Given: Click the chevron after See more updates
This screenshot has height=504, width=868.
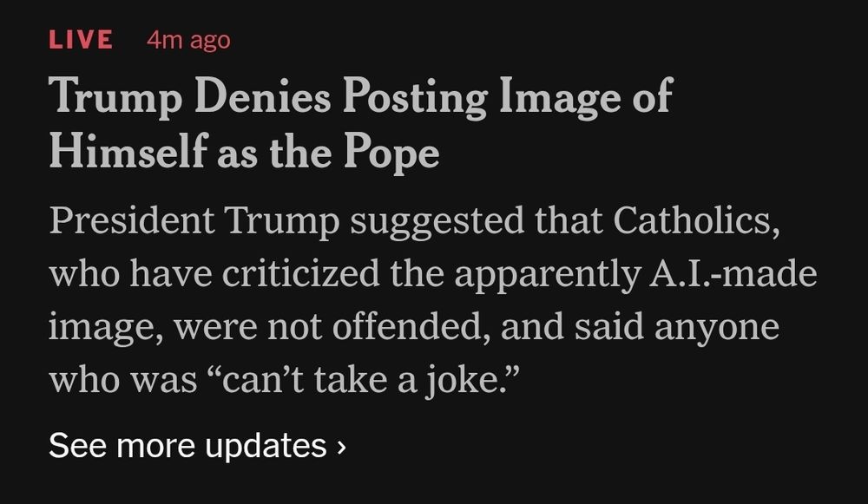Looking at the screenshot, I should click(x=341, y=447).
